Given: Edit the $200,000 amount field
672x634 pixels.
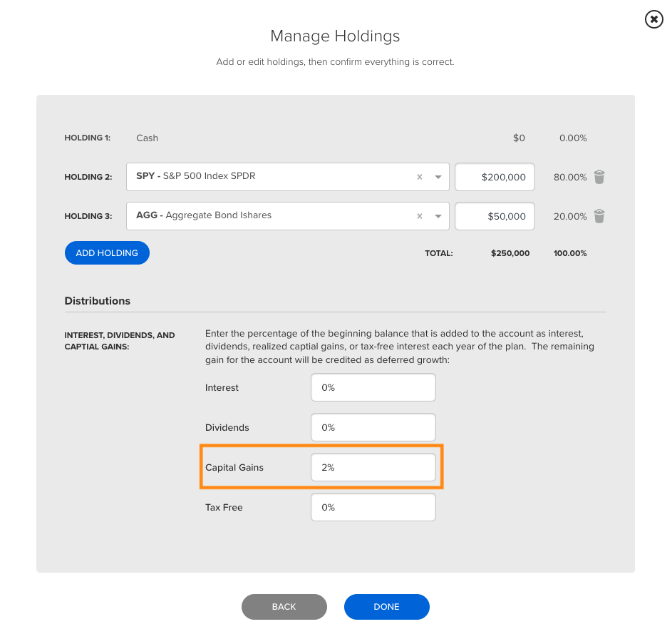Looking at the screenshot, I should tap(495, 177).
